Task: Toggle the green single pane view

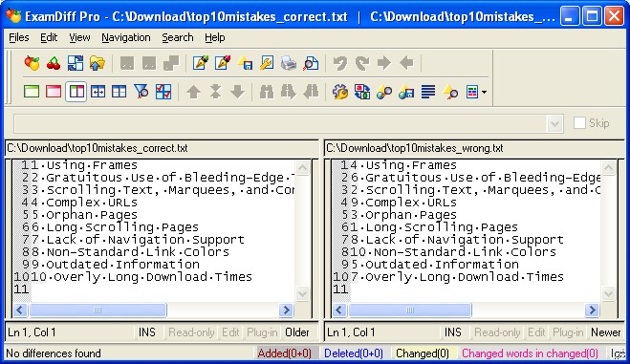Action: pyautogui.click(x=32, y=92)
